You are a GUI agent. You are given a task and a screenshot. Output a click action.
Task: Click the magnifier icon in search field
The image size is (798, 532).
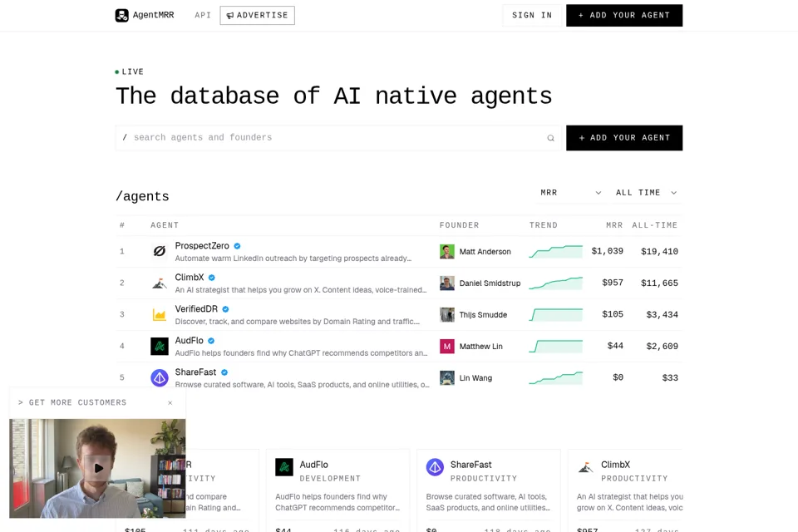(x=550, y=138)
